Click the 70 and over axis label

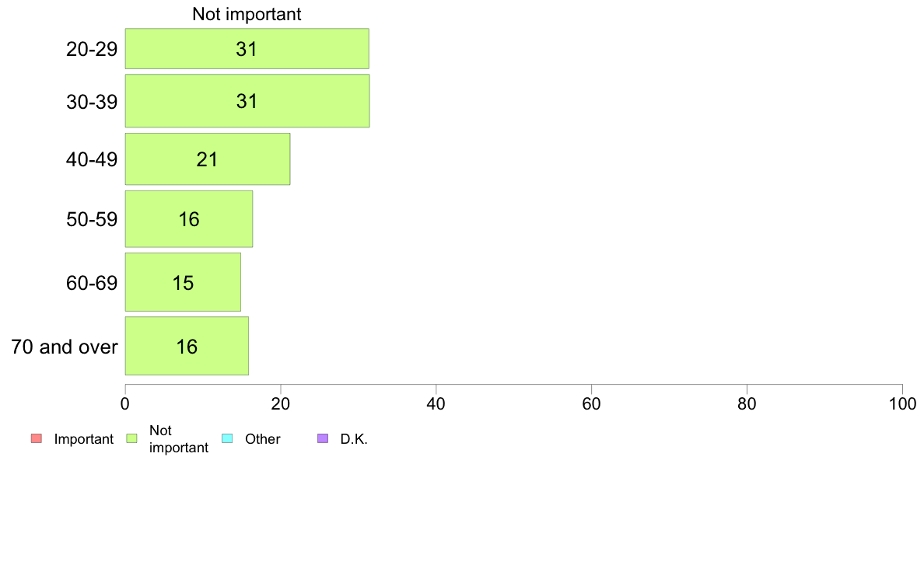pyautogui.click(x=65, y=347)
